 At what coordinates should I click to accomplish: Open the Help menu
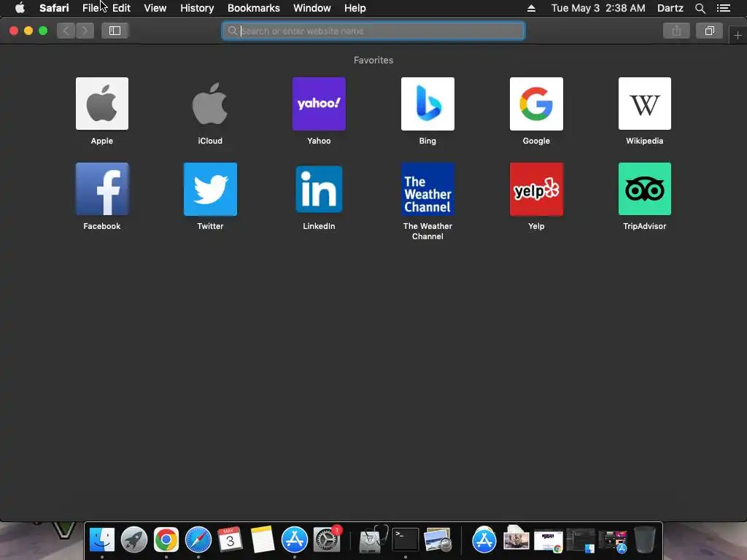(355, 8)
